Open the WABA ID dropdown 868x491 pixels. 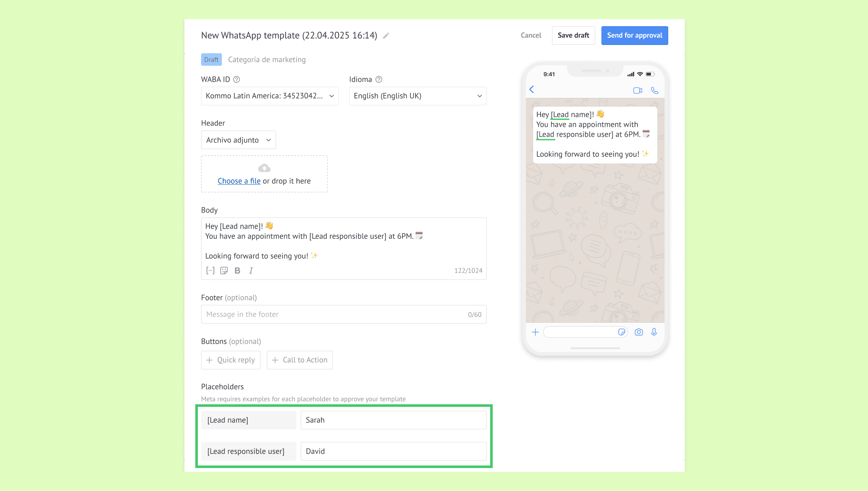click(270, 96)
